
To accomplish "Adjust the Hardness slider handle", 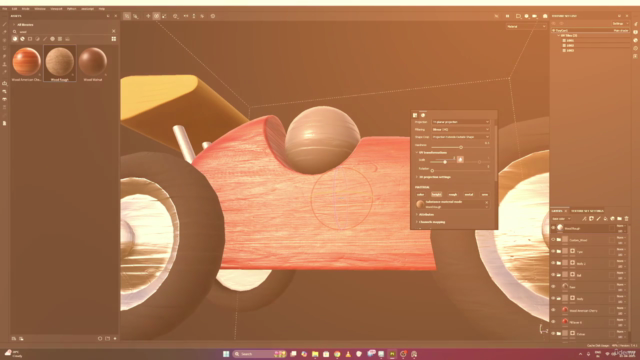I will coord(461,147).
